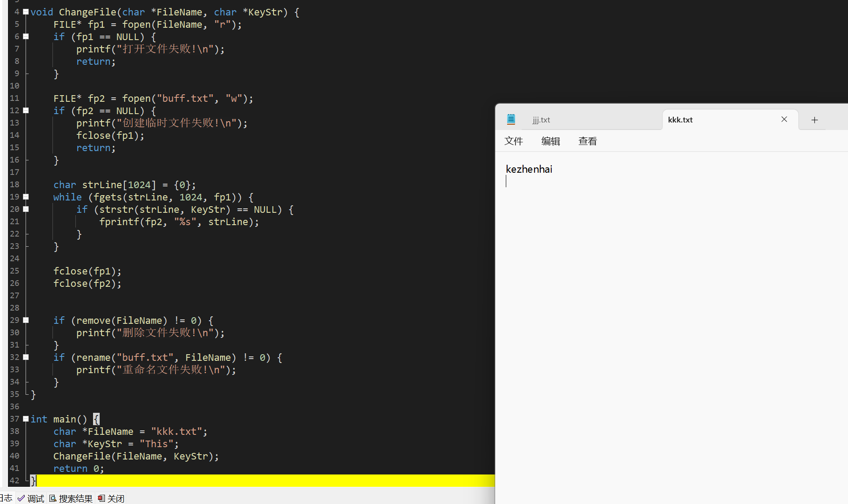Open the 查看 menu in Notepad

(588, 141)
